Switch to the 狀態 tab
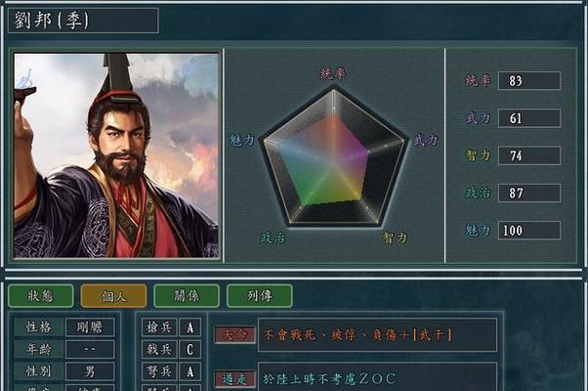Image resolution: width=588 pixels, height=391 pixels. coord(40,296)
